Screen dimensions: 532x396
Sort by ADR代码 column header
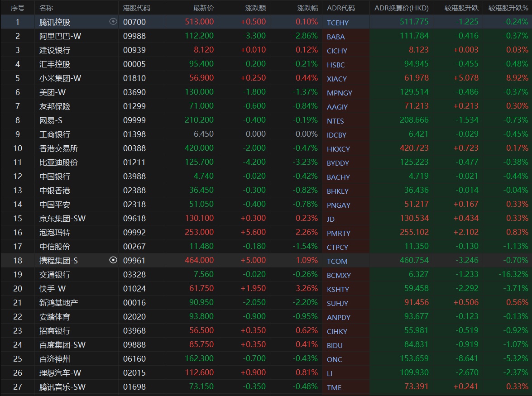tap(341, 8)
